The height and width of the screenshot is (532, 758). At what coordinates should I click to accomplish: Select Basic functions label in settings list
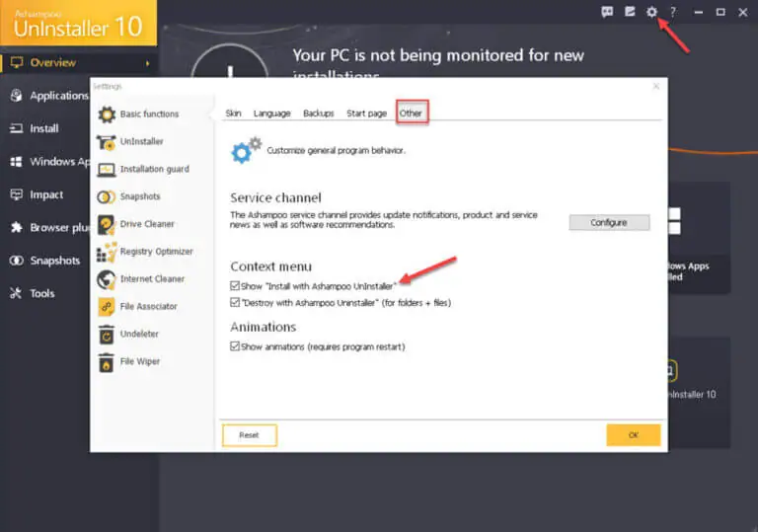tap(149, 114)
